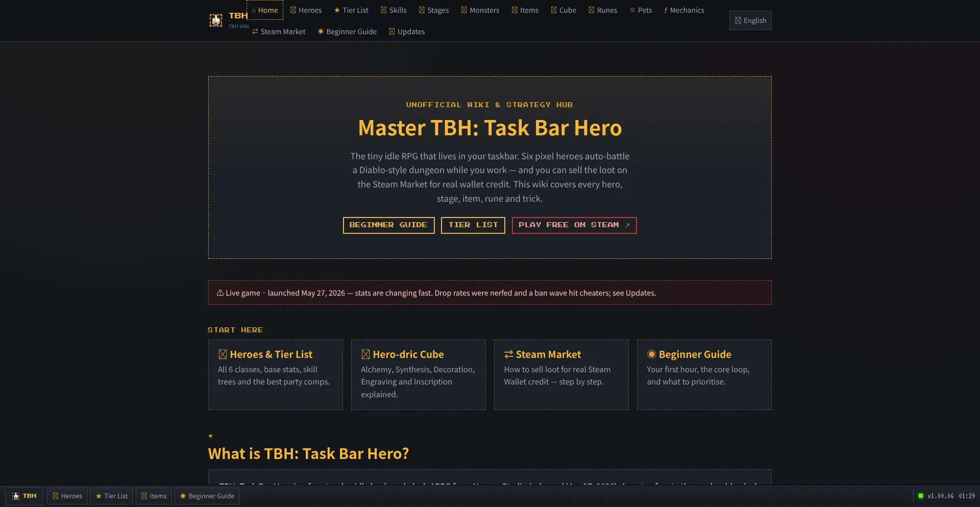
Task: Open Skills page in top navigation
Action: click(x=394, y=10)
